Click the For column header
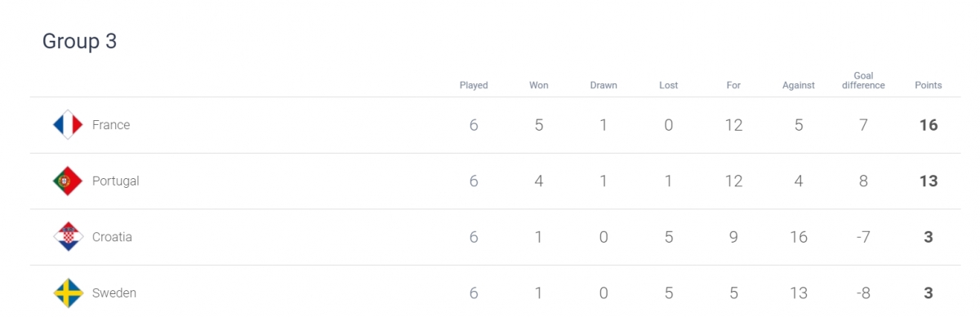980x317 pixels. tap(733, 85)
